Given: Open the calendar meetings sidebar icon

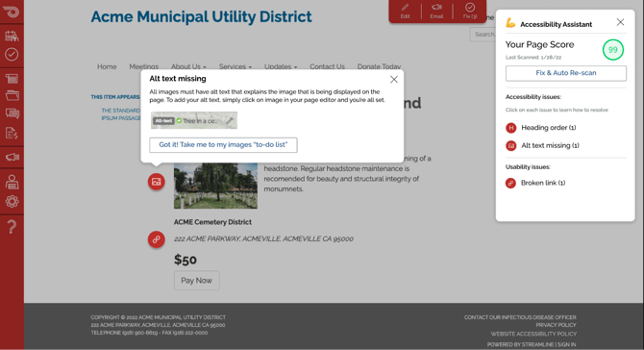Looking at the screenshot, I should coord(12,37).
